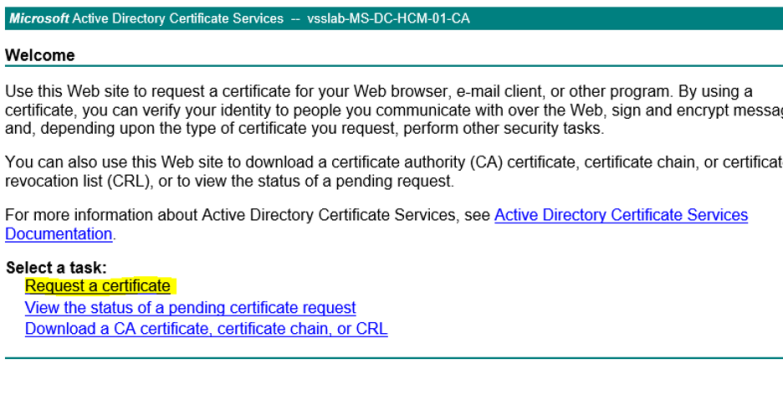Click the wrapped word Documentation in the link
783x400 pixels.
coord(58,234)
